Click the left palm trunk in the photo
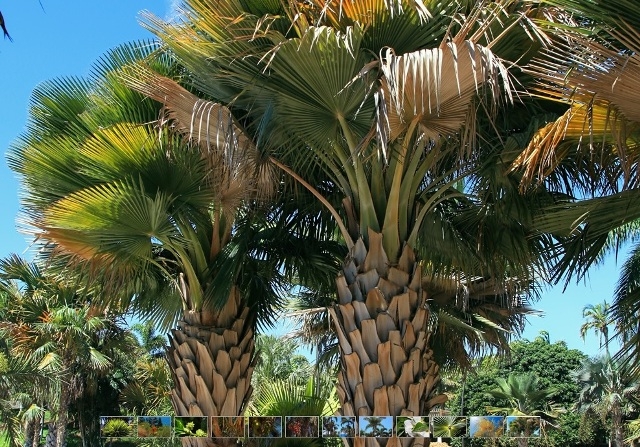This screenshot has height=447, width=640. [212, 360]
